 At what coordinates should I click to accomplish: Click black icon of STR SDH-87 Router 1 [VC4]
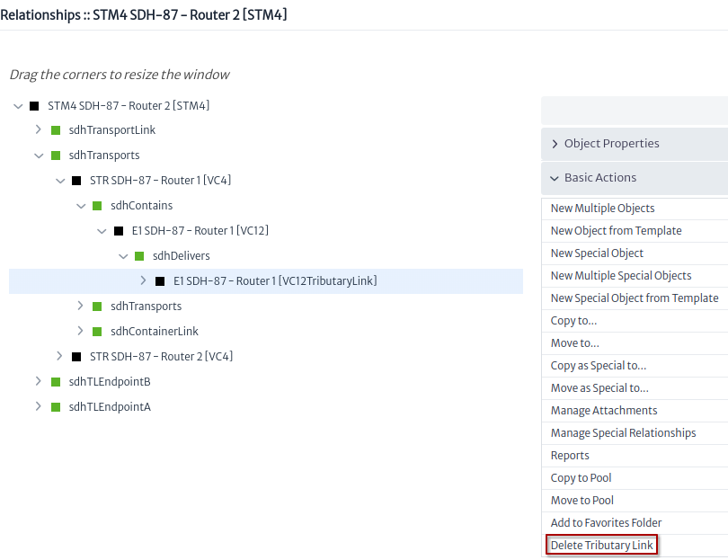[x=76, y=181]
